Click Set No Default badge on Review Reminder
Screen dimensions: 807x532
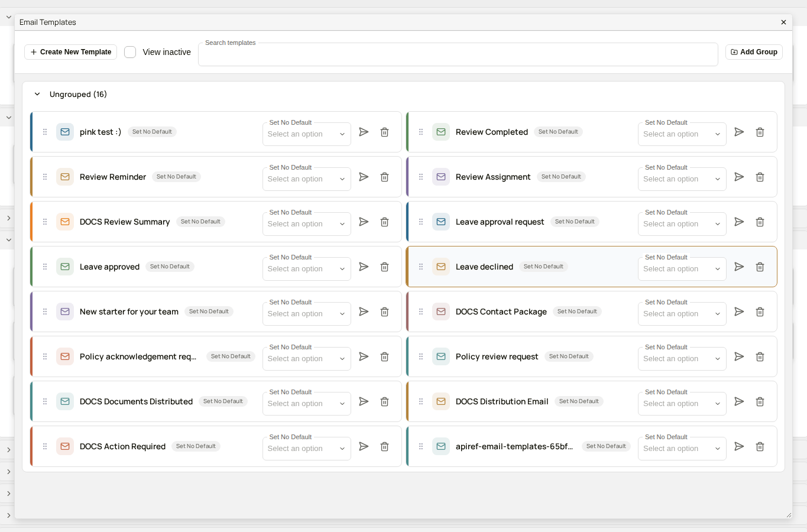176,177
